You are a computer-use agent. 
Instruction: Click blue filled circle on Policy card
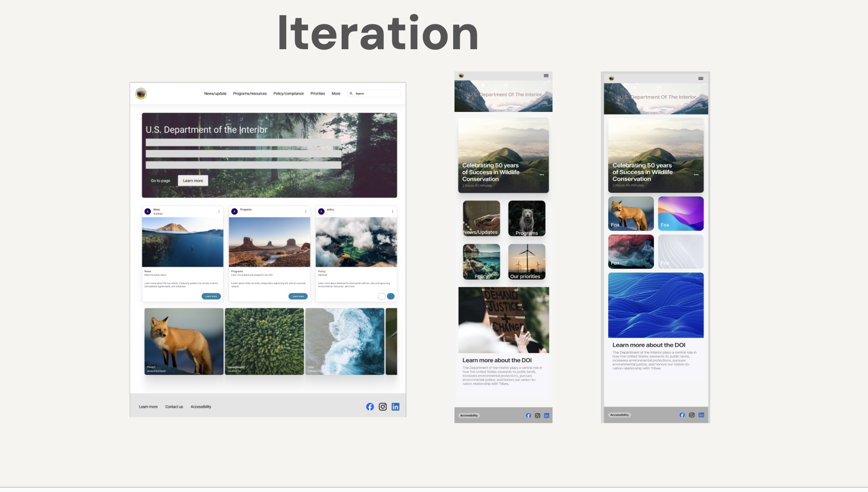tap(391, 297)
